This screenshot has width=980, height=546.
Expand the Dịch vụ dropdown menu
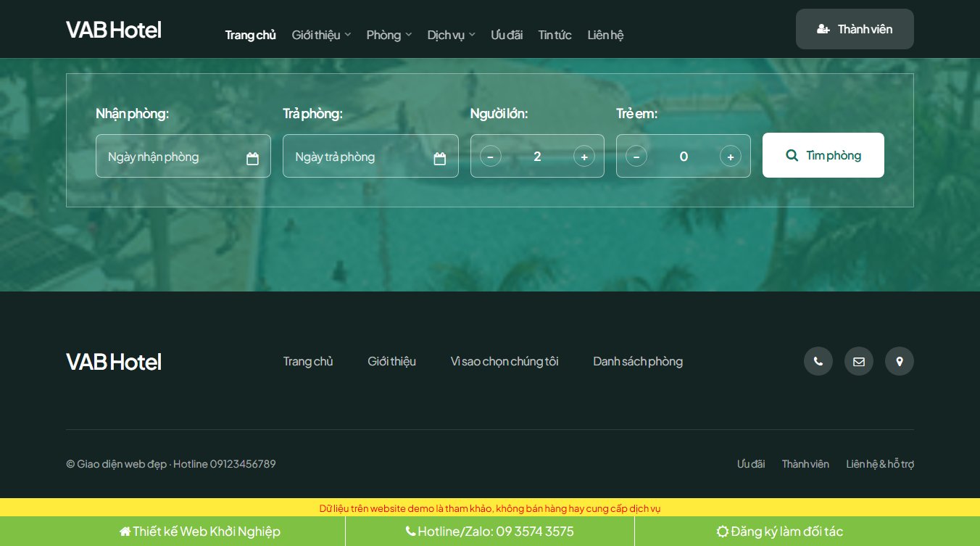[x=452, y=35]
